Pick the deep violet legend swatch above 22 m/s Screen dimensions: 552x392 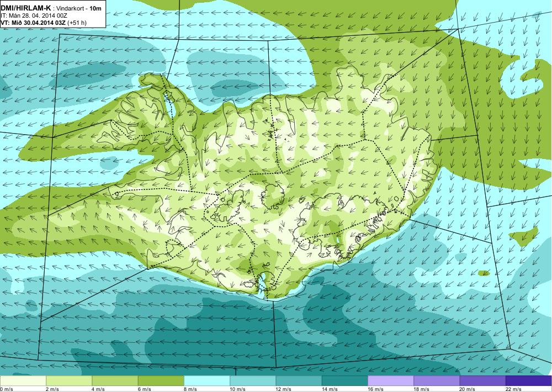pyautogui.click(x=529, y=381)
